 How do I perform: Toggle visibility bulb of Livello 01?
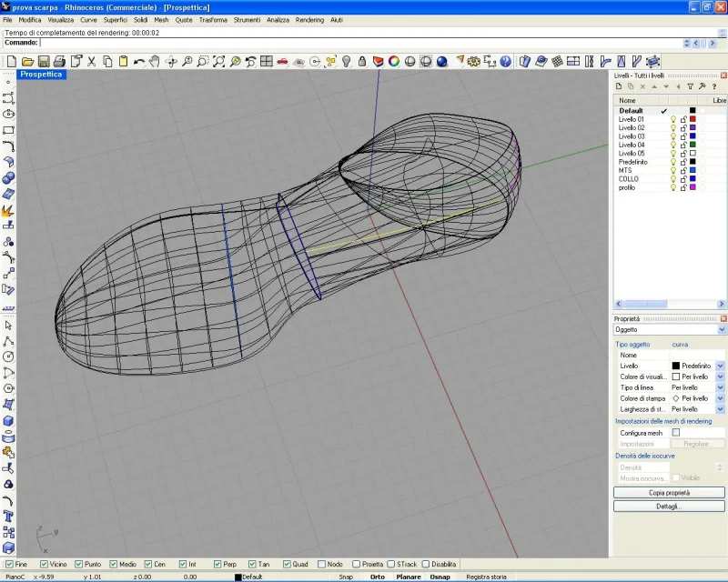tap(673, 119)
